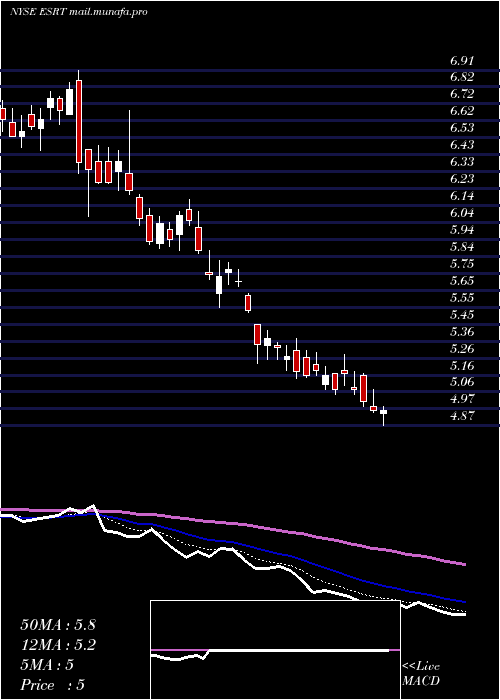Image resolution: width=500 pixels, height=700 pixels.
Task: Click the blue 12MA line's right end
Action: point(464,602)
